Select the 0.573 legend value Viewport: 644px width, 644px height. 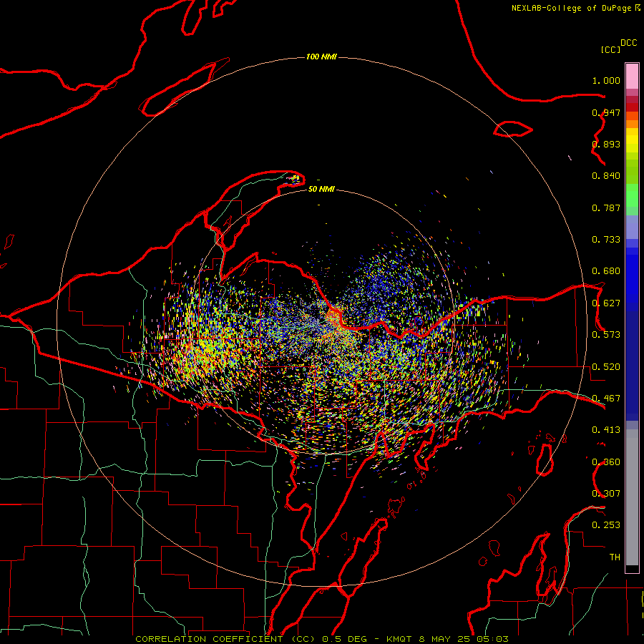(606, 335)
